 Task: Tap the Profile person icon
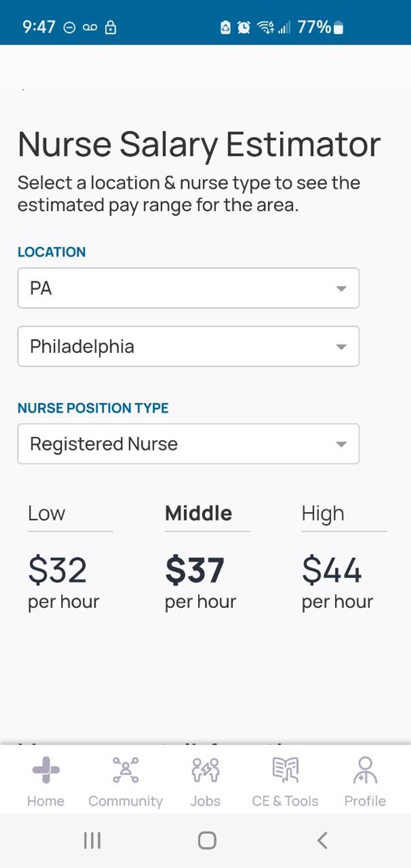[365, 770]
